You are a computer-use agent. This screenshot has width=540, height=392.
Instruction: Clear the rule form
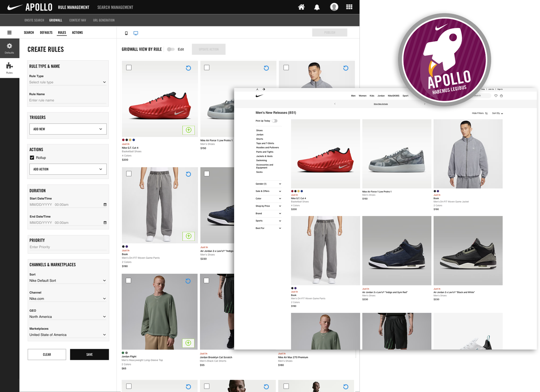(x=47, y=354)
